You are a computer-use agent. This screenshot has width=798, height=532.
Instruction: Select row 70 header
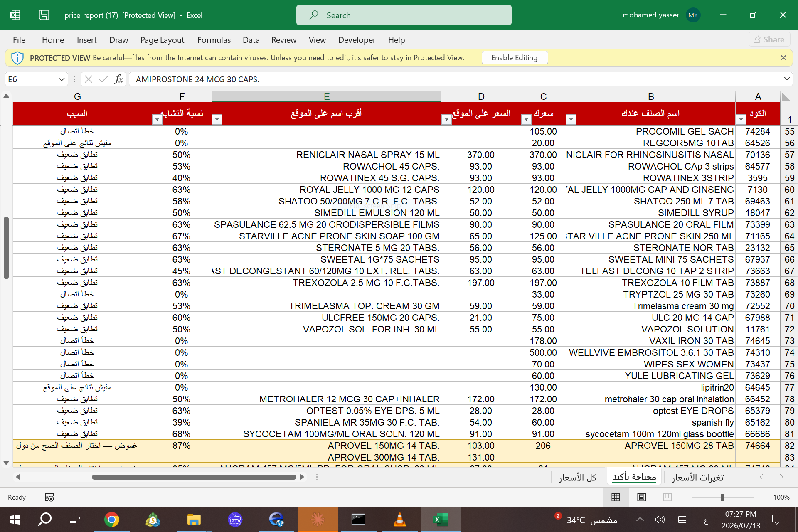coord(789,306)
